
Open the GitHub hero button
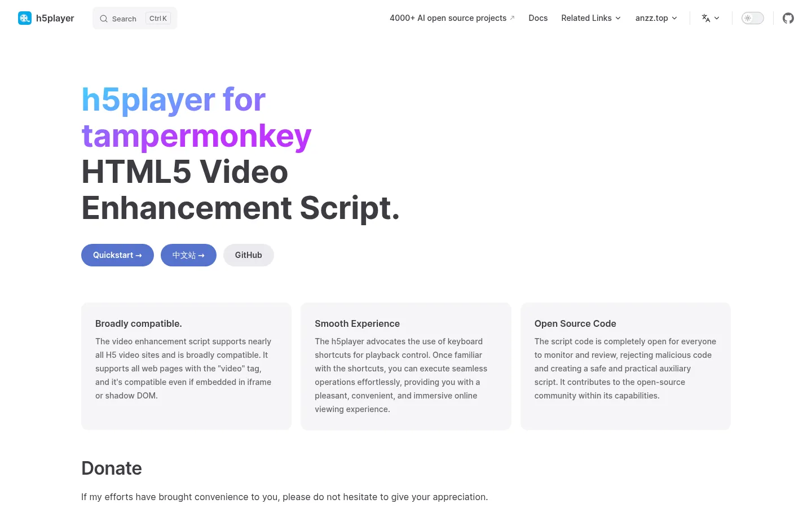point(249,255)
